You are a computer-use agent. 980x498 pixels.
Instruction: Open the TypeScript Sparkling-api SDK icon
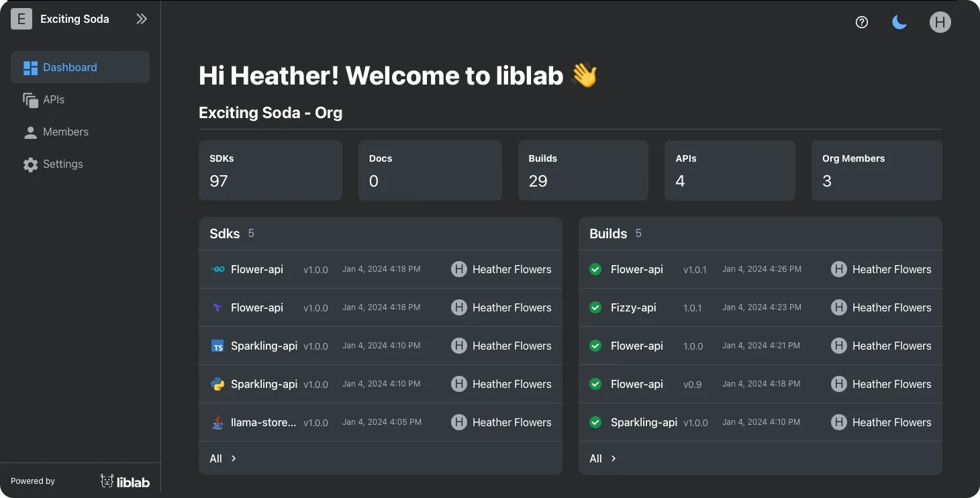pyautogui.click(x=217, y=346)
